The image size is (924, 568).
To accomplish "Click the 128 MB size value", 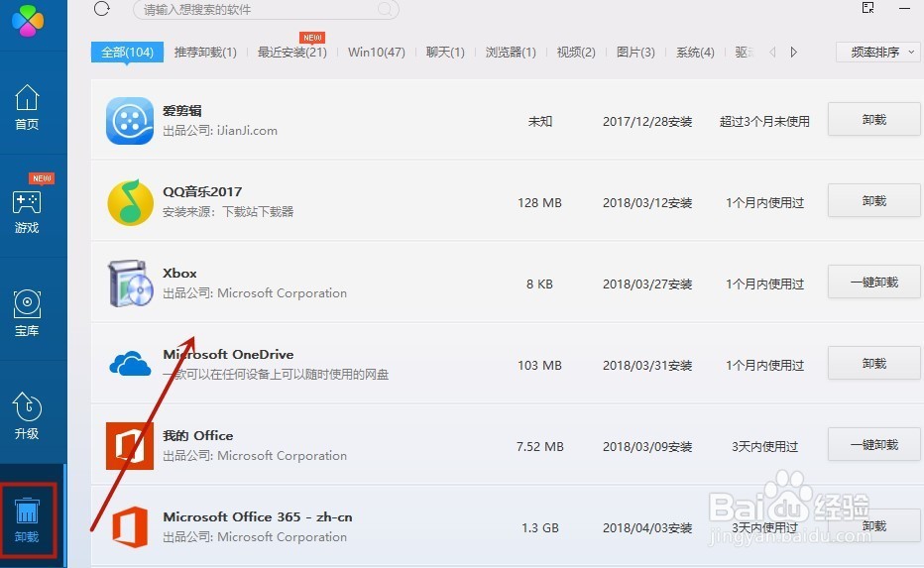I will 539,202.
